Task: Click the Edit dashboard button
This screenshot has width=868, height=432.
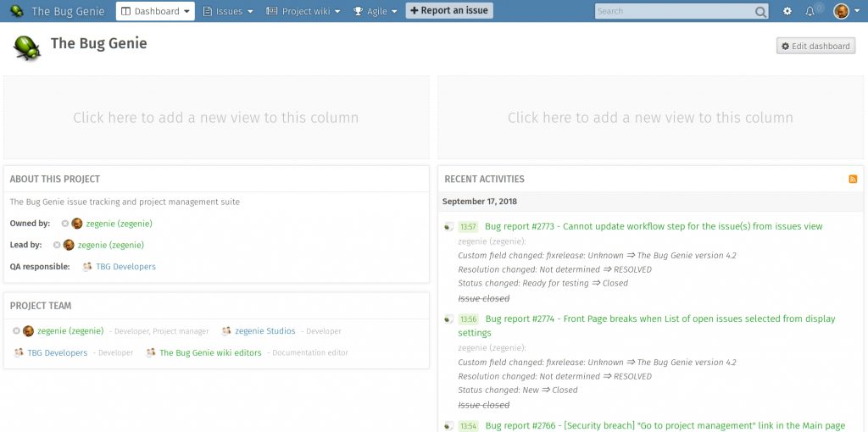Action: click(x=815, y=47)
